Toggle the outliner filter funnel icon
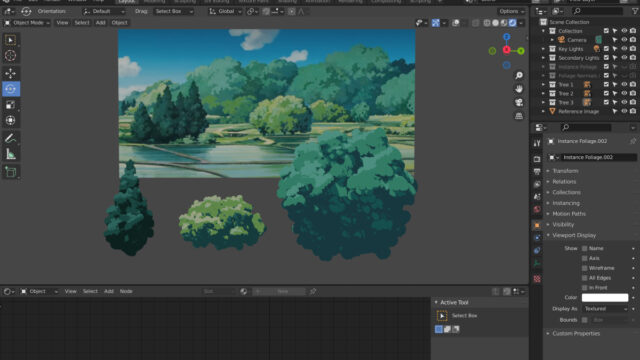 (x=635, y=11)
